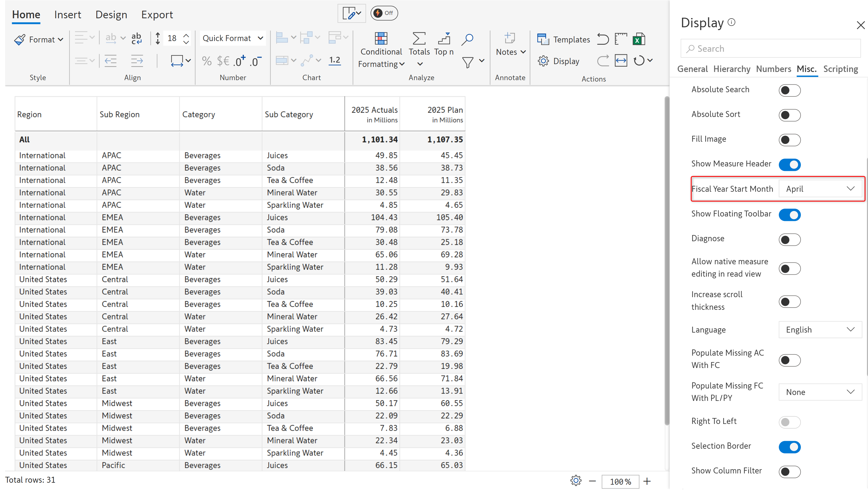Click the magnifier search icon in Analyze

pos(467,39)
